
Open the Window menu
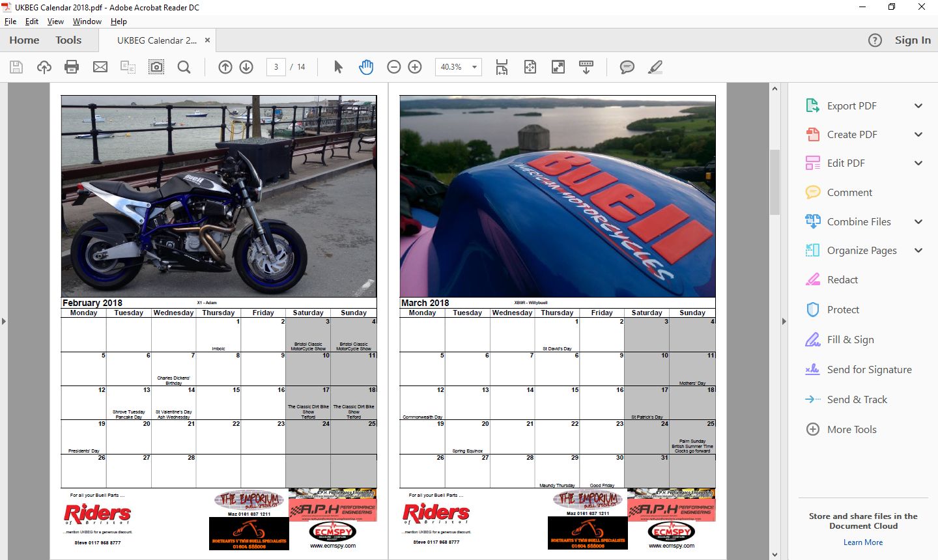click(87, 21)
